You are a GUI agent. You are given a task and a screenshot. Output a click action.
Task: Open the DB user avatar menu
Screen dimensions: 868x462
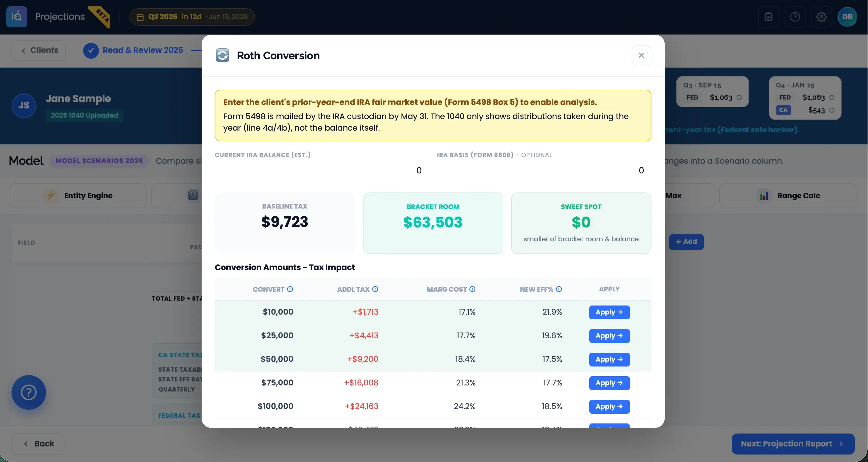point(847,16)
